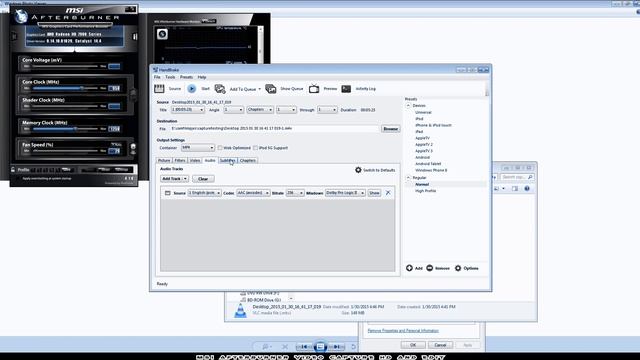This screenshot has width=640, height=360.
Task: Click the Afterburner fan auto icon
Action: [x=133, y=147]
